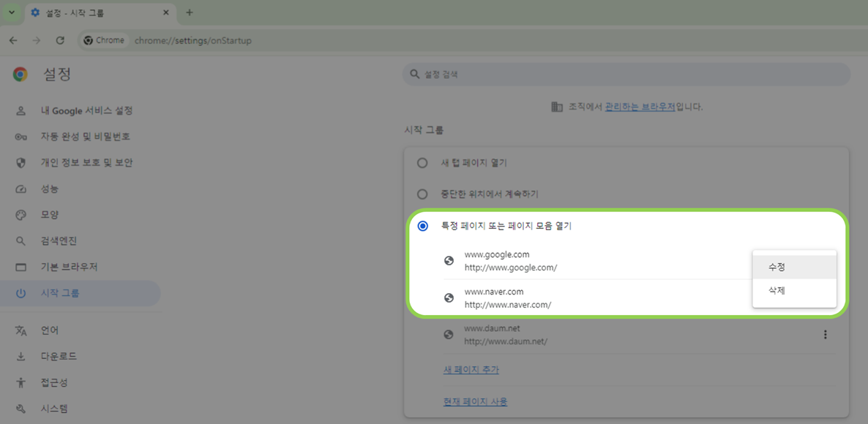Click the page reload icon
868x424 pixels.
(x=61, y=40)
